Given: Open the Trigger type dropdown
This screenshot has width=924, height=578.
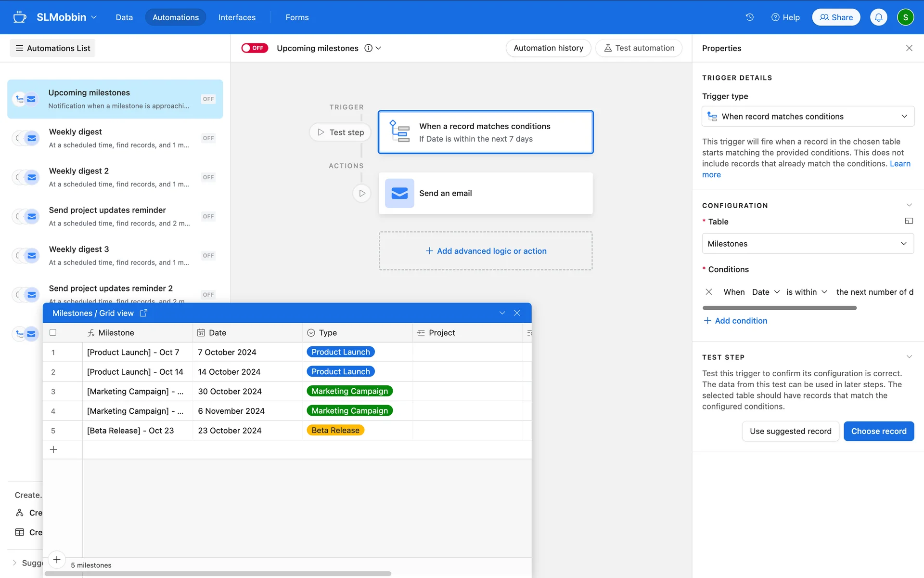Looking at the screenshot, I should tap(808, 117).
